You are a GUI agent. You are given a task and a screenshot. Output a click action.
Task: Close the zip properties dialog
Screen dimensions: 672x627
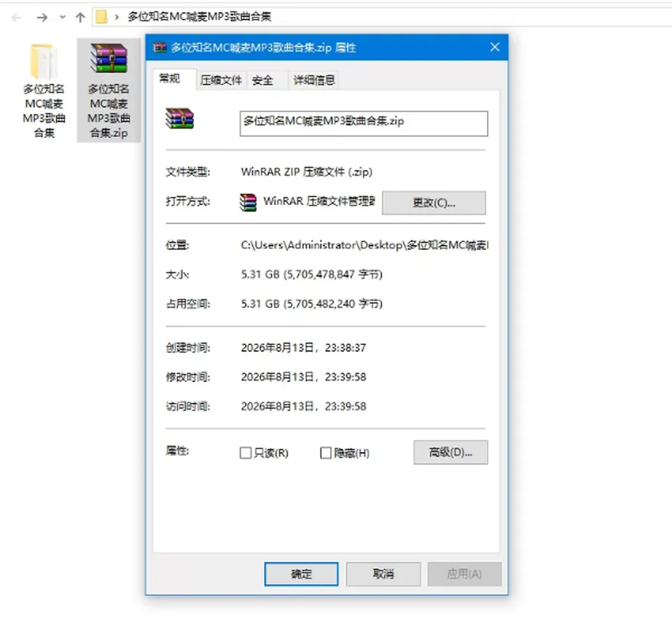495,47
